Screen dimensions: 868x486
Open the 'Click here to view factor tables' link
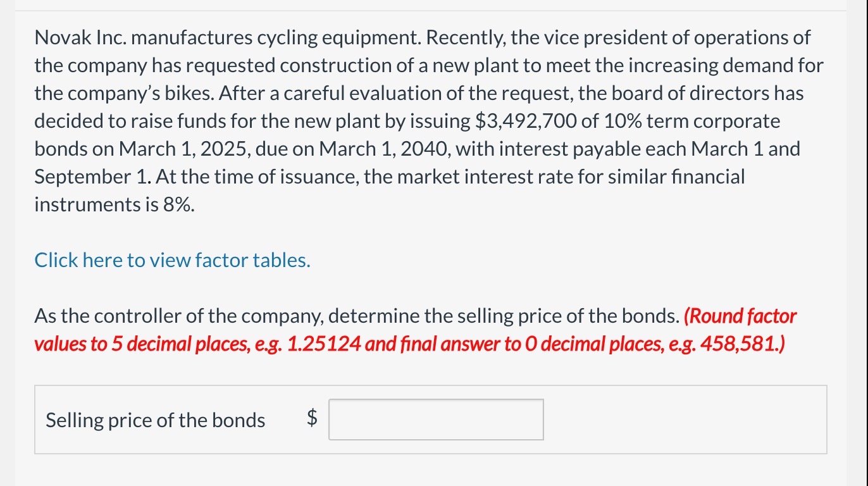coord(172,260)
